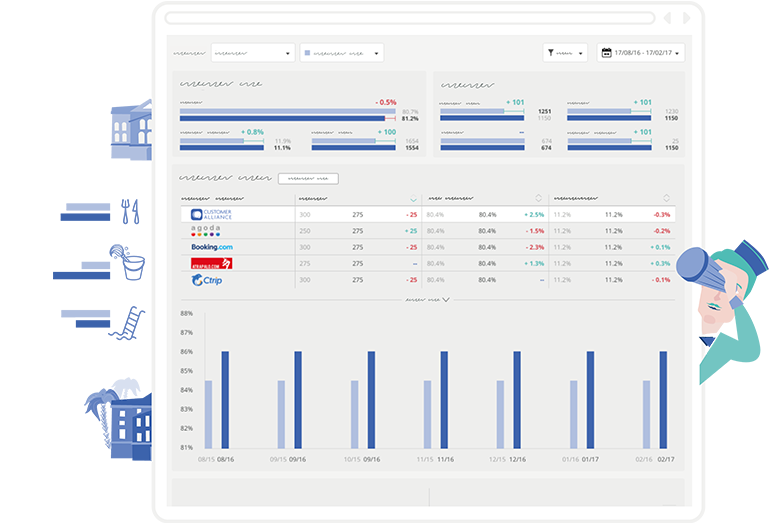This screenshot has height=524, width=776.
Task: Open the 17/08/16 - 17/02/17 date dropdown
Action: (x=640, y=53)
